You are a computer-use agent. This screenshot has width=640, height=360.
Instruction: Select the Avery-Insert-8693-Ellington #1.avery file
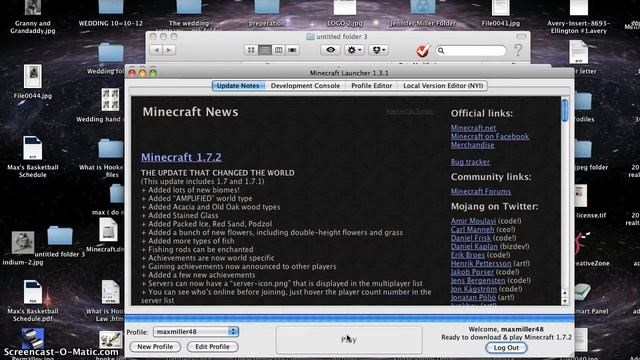(x=579, y=7)
